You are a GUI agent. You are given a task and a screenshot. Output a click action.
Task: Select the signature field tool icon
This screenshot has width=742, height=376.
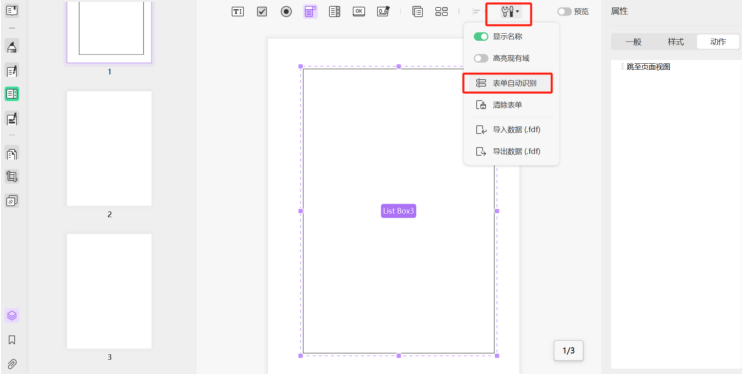383,12
